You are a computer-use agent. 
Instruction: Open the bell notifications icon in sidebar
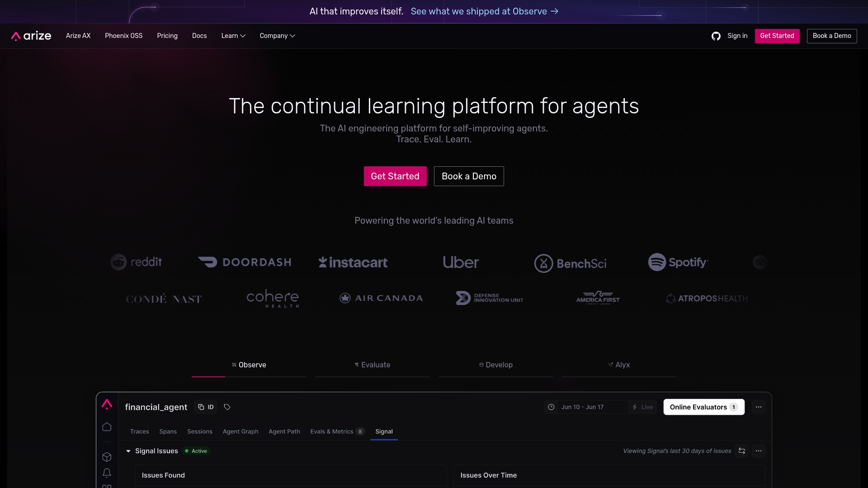[107, 473]
